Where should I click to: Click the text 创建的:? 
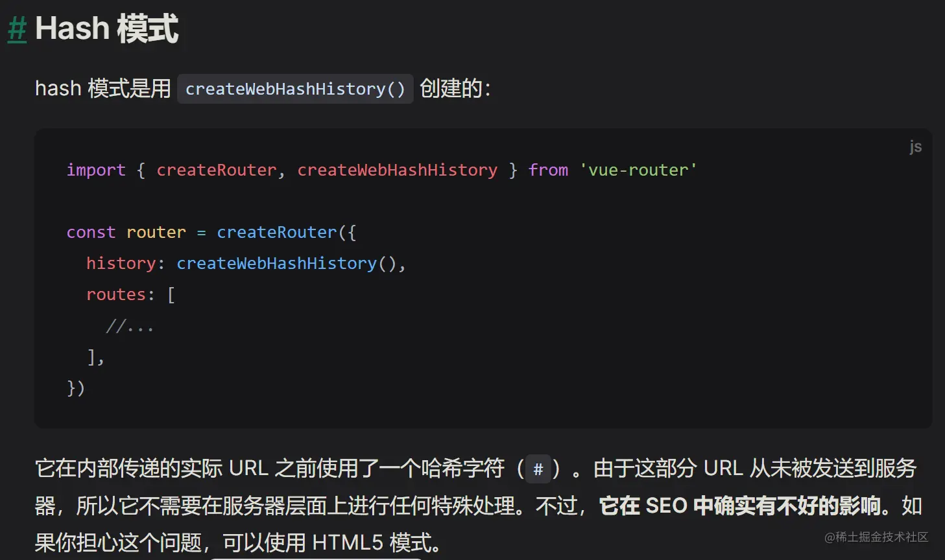(455, 88)
